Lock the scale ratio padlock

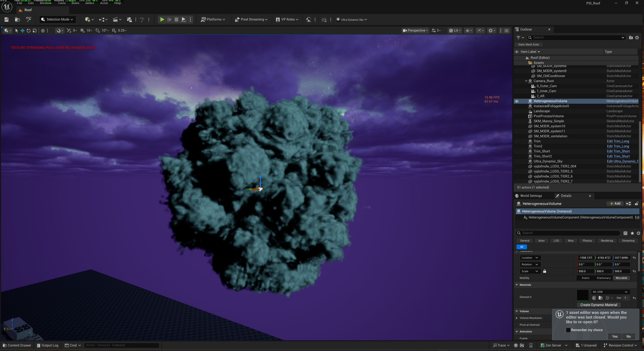(x=545, y=271)
